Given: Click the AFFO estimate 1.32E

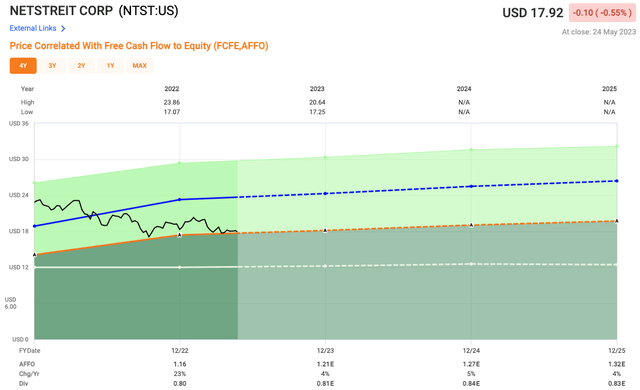Looking at the screenshot, I should coord(617,364).
